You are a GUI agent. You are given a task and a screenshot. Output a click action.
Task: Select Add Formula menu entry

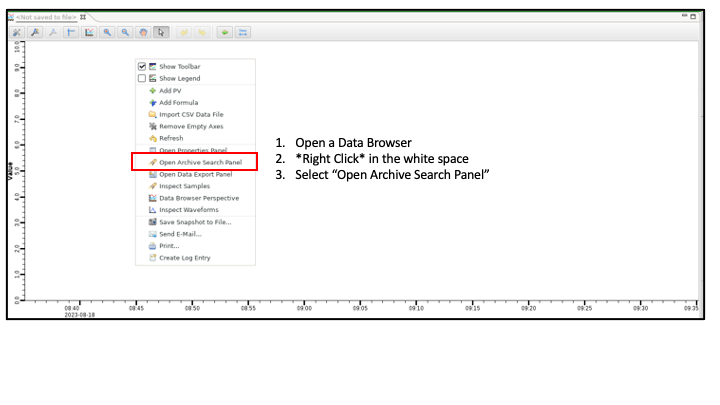[x=178, y=103]
